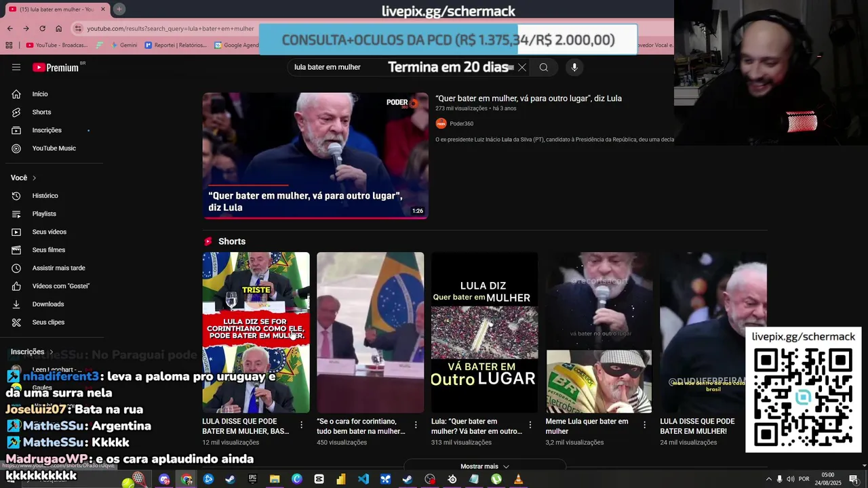Click the browser address bar URL
The width and height of the screenshot is (868, 488).
click(170, 28)
